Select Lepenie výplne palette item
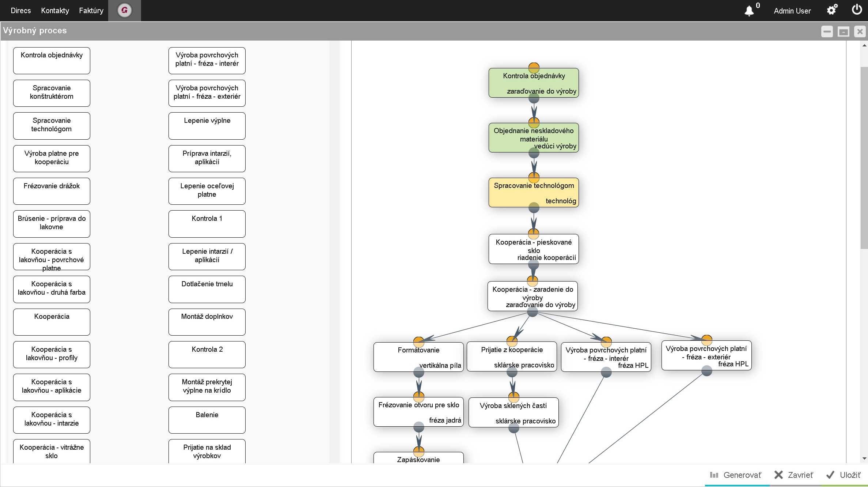Viewport: 868px width, 487px height. coord(207,126)
